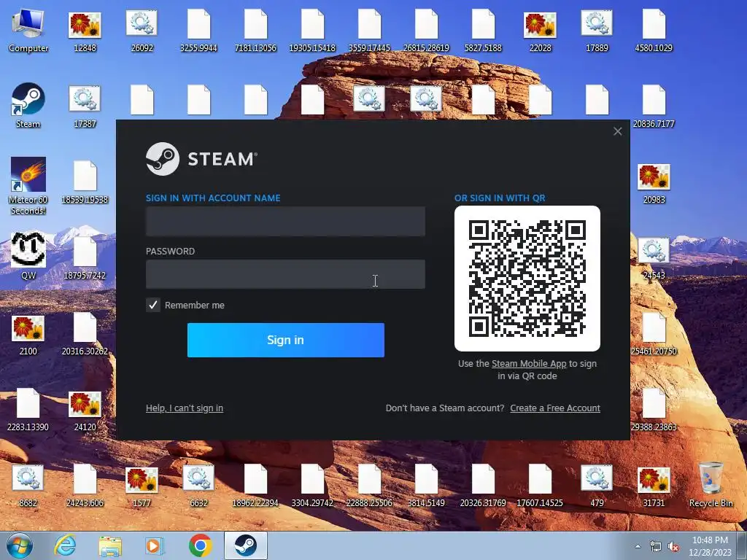
Task: Open the Help, I can't sign in link
Action: click(185, 408)
